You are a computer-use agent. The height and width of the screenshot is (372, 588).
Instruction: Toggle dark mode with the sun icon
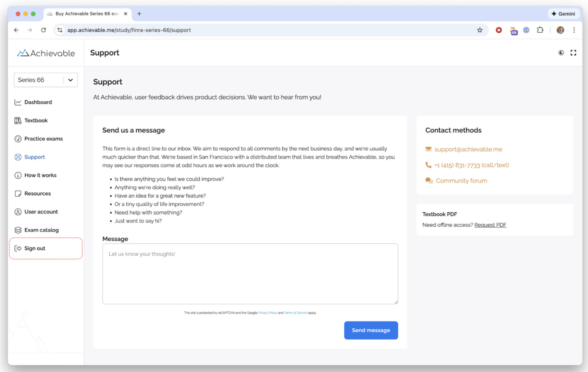pyautogui.click(x=561, y=53)
